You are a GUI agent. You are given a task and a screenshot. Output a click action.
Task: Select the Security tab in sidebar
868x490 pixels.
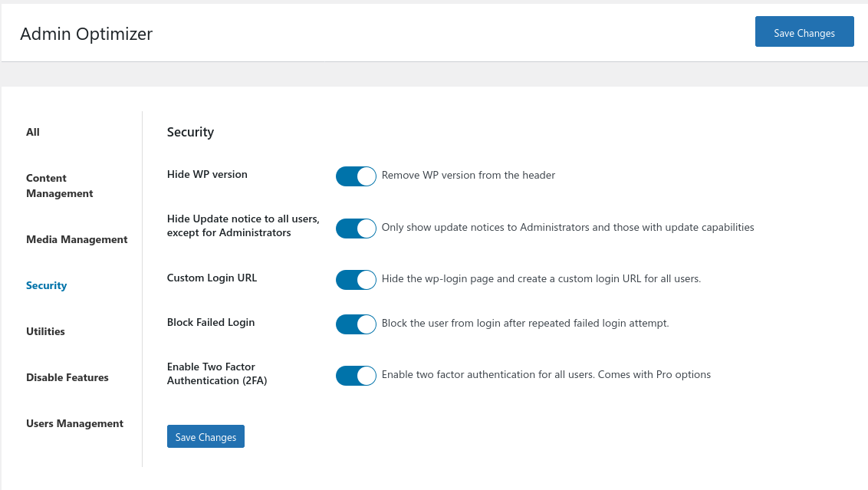[47, 286]
